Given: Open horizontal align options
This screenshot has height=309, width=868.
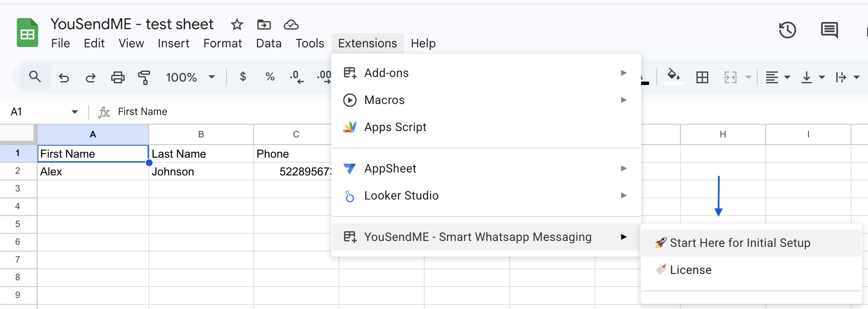Looking at the screenshot, I should click(x=772, y=77).
